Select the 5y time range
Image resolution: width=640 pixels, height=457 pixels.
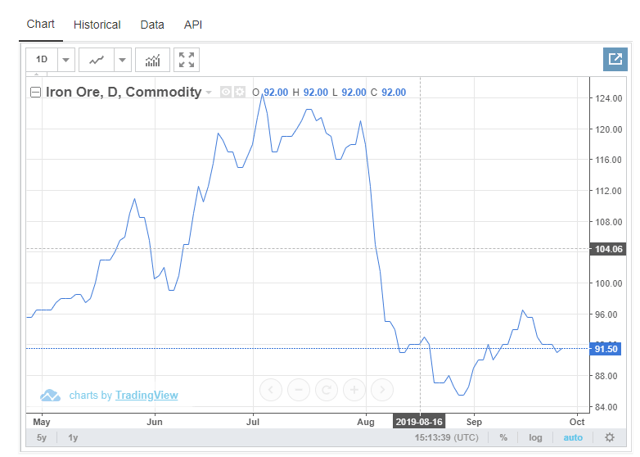[x=41, y=438]
